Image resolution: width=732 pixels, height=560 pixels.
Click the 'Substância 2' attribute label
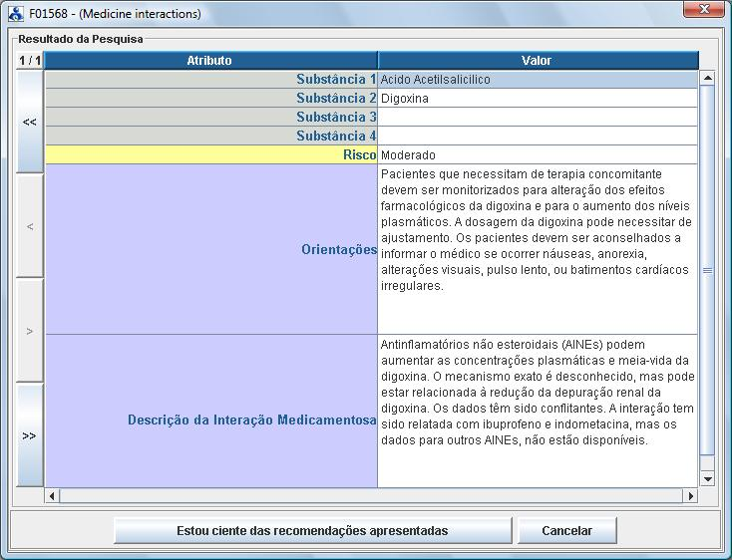[x=336, y=99]
